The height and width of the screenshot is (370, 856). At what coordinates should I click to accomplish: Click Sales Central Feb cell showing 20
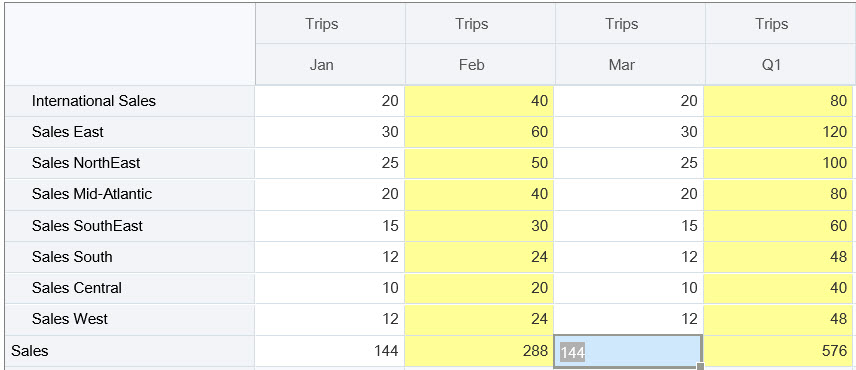click(x=479, y=288)
